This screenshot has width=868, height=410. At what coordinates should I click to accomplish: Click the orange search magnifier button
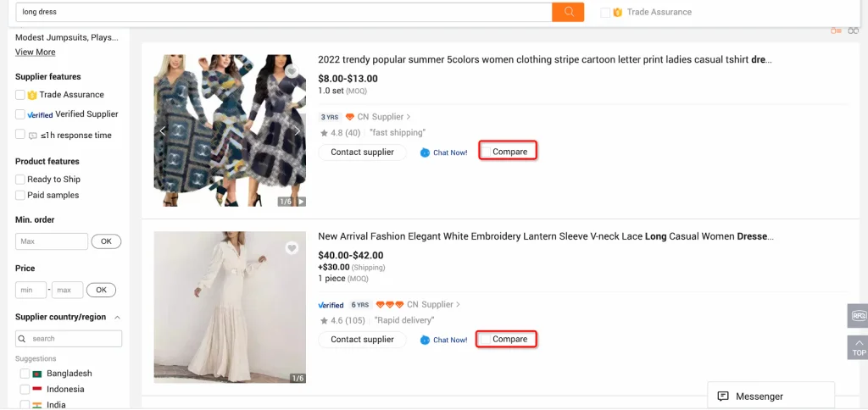click(568, 12)
